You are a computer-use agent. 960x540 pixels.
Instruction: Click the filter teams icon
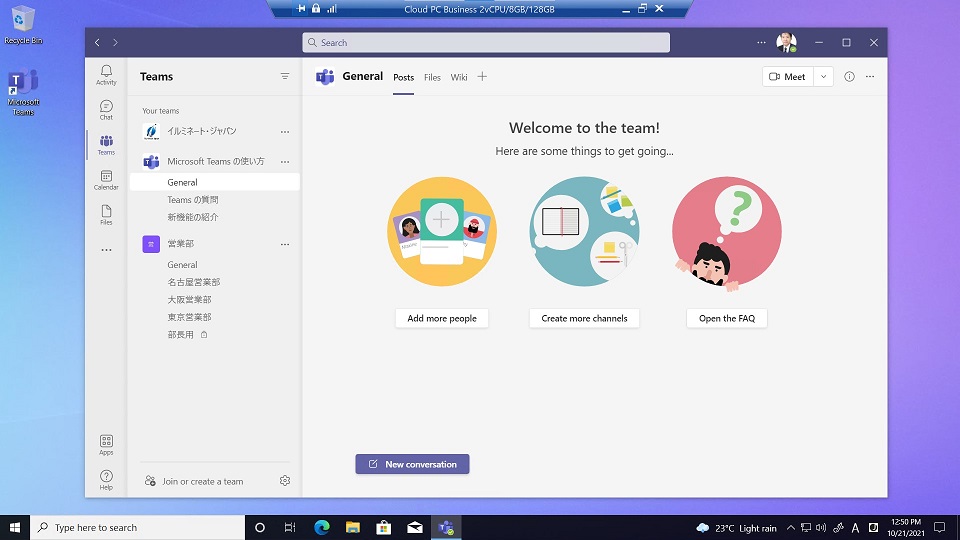285,77
